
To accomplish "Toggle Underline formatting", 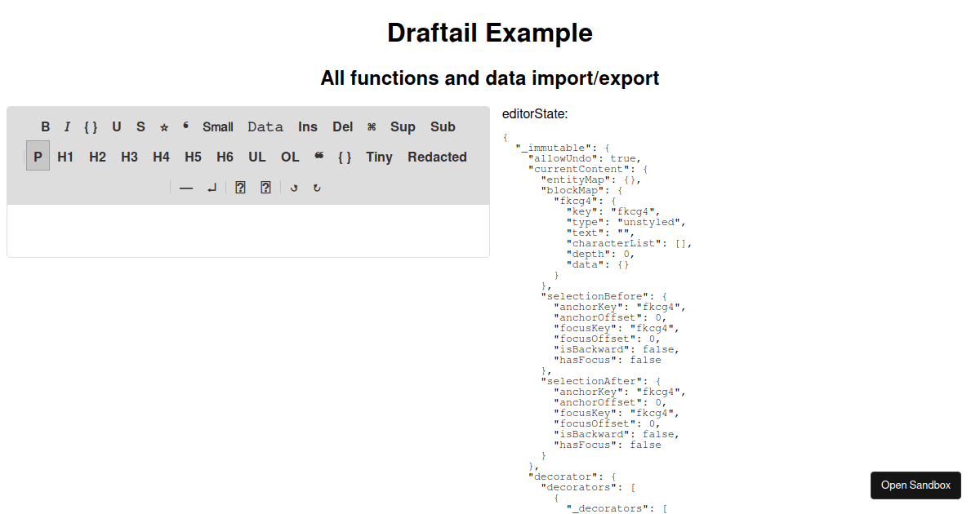I will (117, 126).
